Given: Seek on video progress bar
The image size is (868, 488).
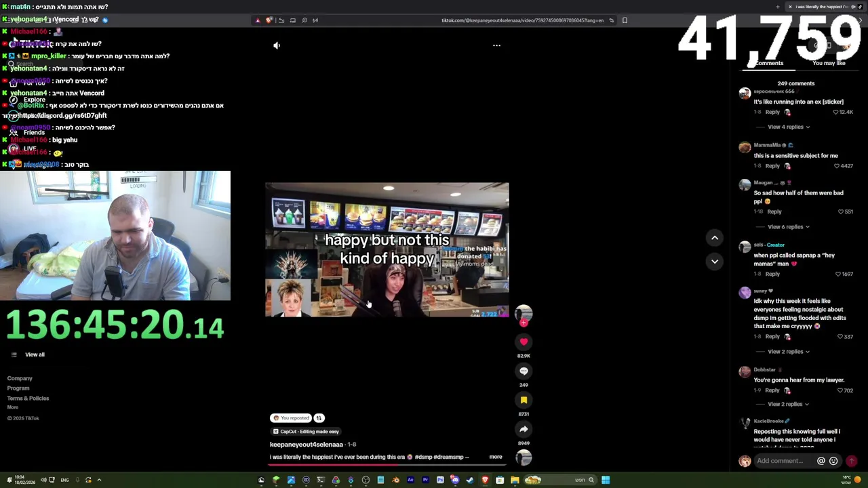Looking at the screenshot, I should 387,465.
